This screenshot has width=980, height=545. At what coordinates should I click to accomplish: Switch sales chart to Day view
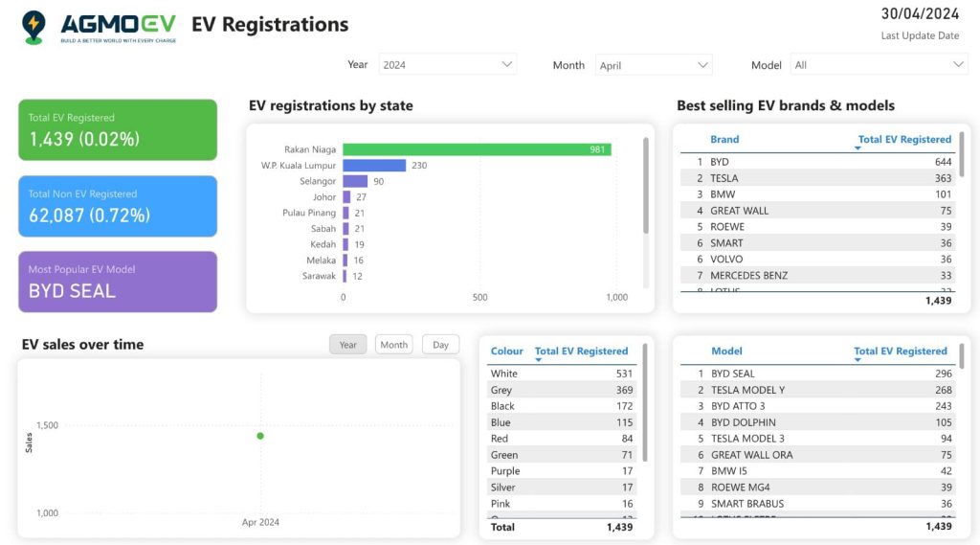pyautogui.click(x=440, y=345)
